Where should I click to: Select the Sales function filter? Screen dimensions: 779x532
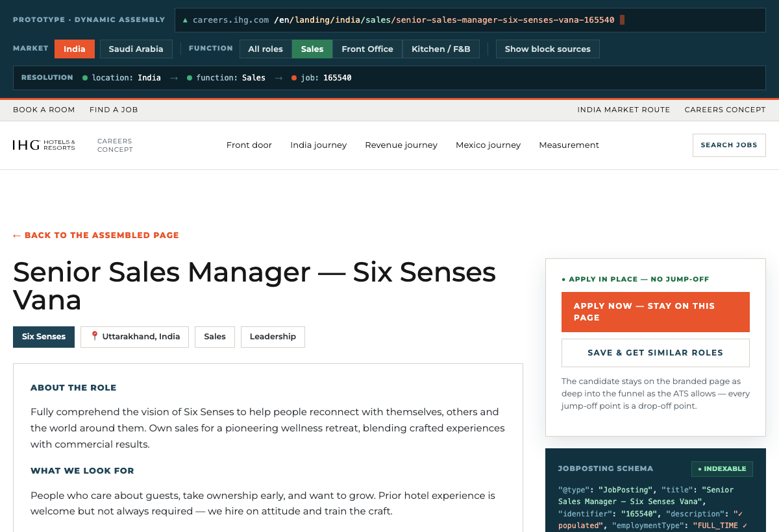312,49
